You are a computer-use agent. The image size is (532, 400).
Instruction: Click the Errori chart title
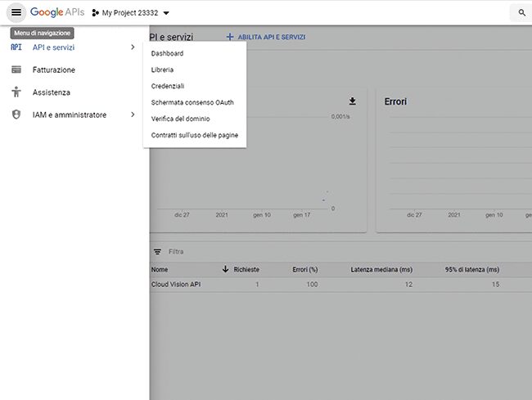click(395, 101)
